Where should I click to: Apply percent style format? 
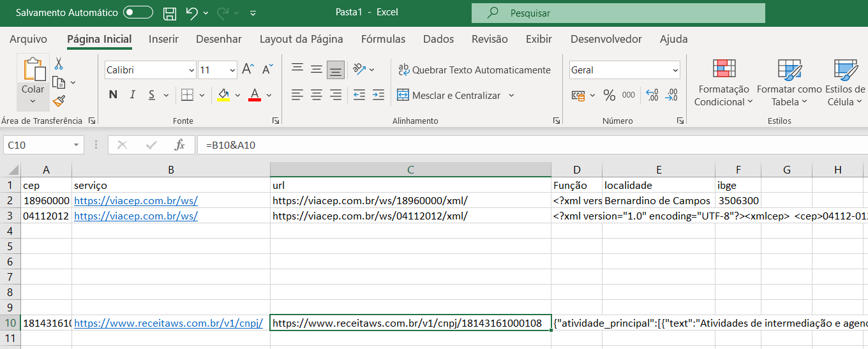tap(610, 95)
